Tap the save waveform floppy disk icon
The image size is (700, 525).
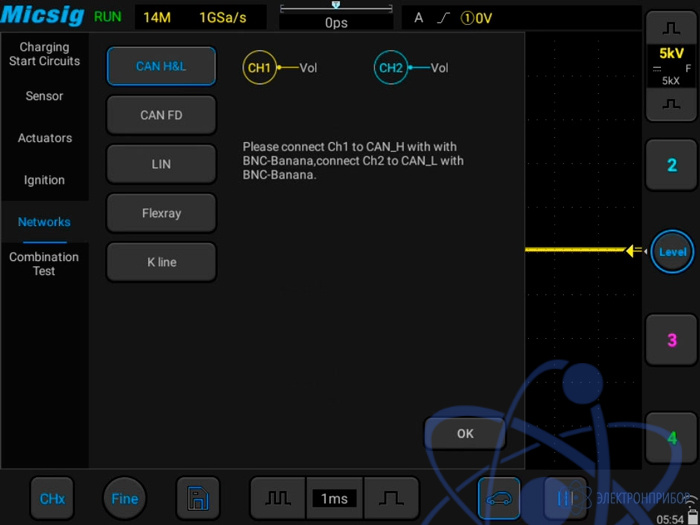pos(198,498)
